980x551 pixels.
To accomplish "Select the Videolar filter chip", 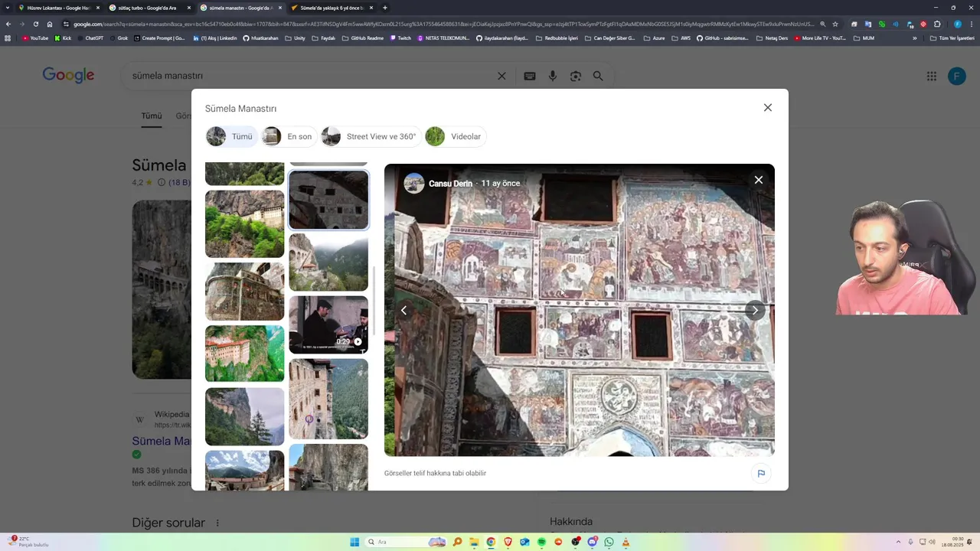I will [456, 137].
